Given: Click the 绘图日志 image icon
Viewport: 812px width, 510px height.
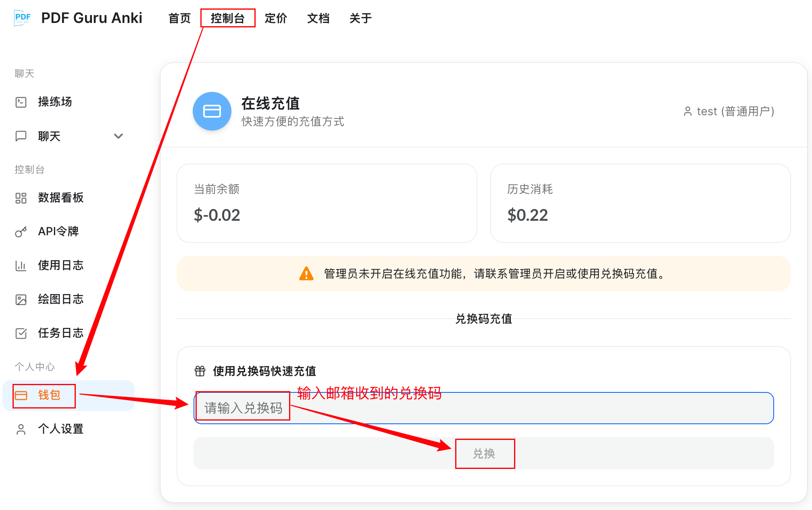Looking at the screenshot, I should coord(21,300).
